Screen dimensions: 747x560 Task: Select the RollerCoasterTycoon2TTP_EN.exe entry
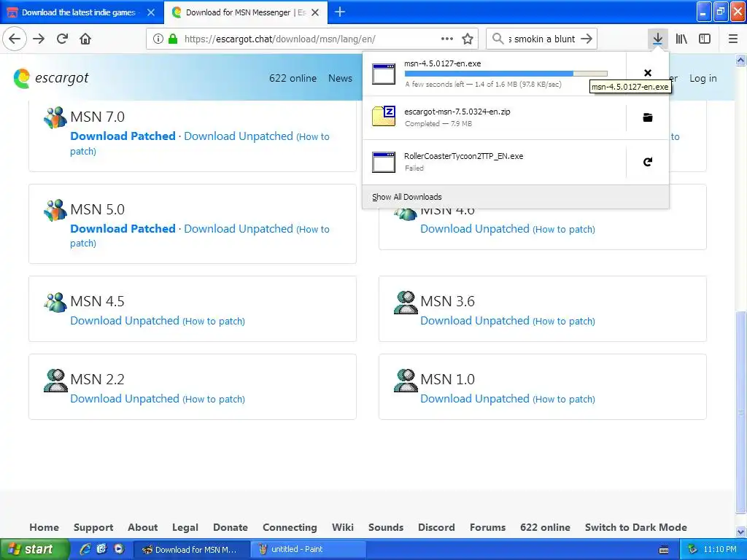(494, 162)
